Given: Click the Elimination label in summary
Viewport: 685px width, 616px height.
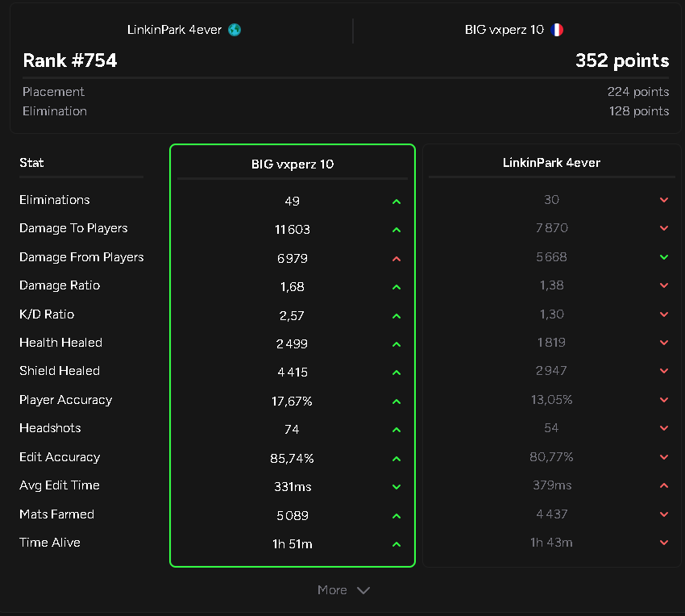Looking at the screenshot, I should [x=55, y=111].
